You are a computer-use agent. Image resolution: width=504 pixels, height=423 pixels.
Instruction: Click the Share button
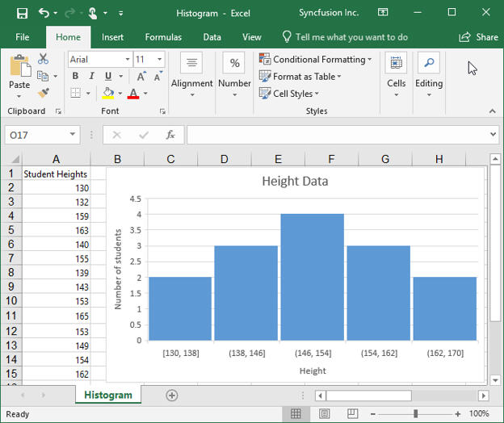[x=478, y=37]
